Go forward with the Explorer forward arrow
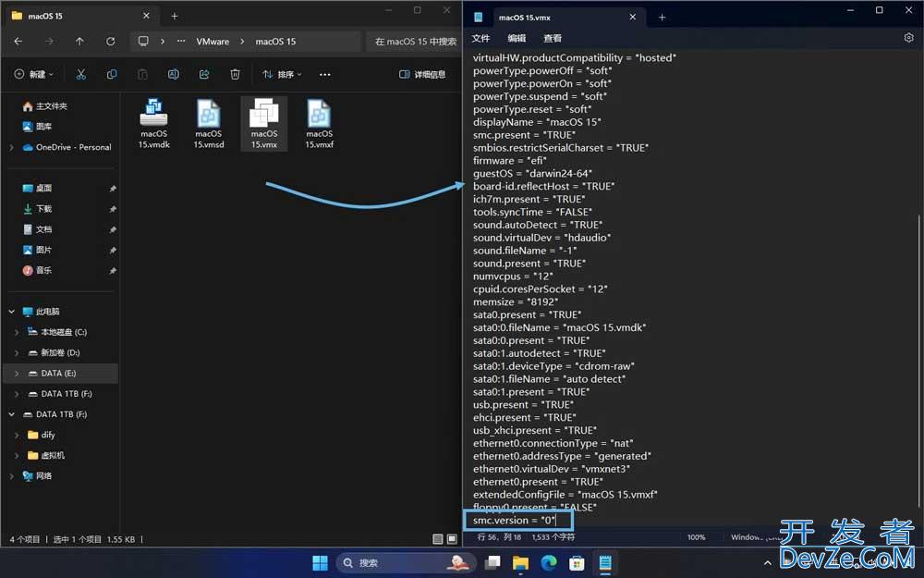This screenshot has width=924, height=578. point(49,42)
